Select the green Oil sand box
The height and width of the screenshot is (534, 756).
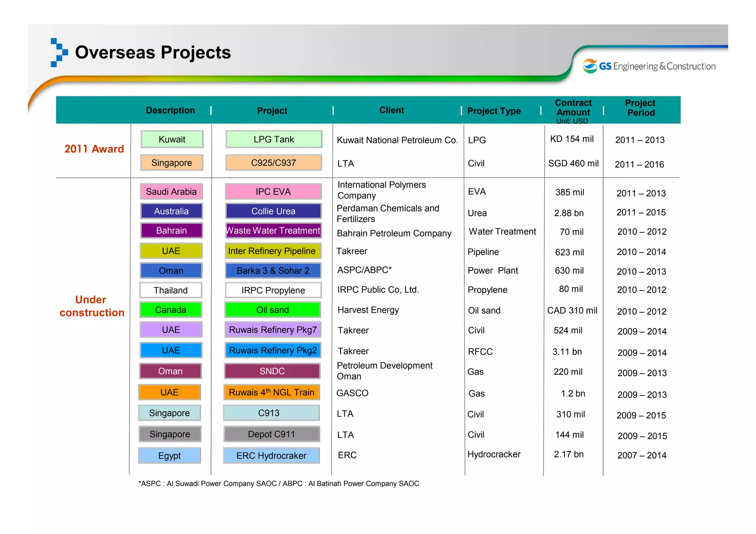click(x=272, y=310)
